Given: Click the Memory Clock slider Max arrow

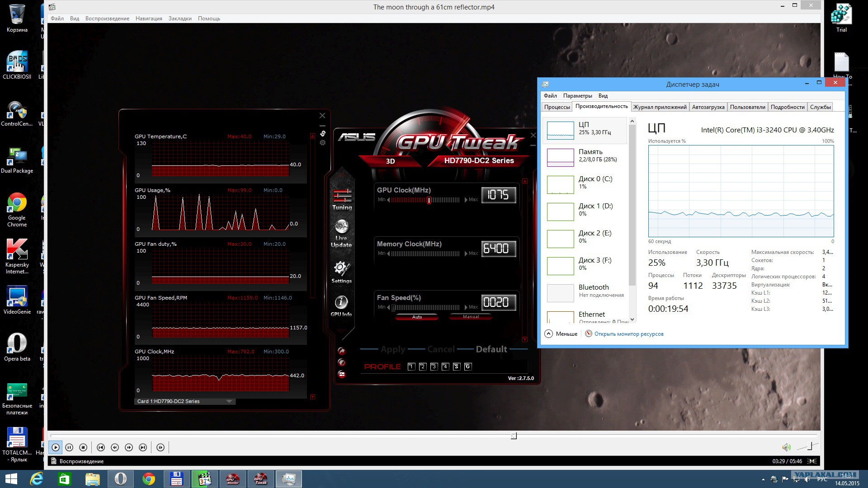Looking at the screenshot, I should [x=466, y=253].
